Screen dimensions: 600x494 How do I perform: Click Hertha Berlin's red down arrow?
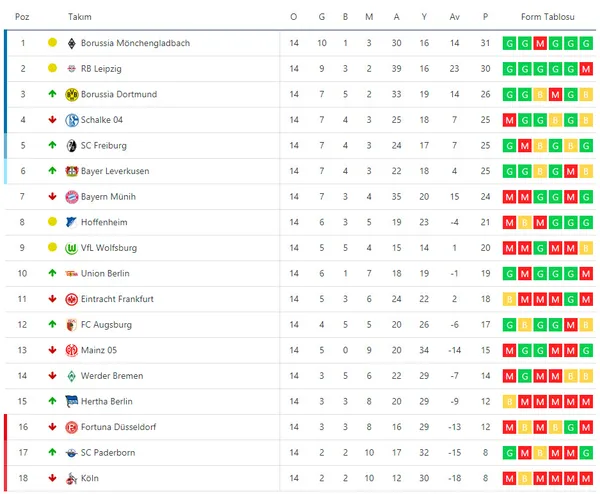pos(52,401)
